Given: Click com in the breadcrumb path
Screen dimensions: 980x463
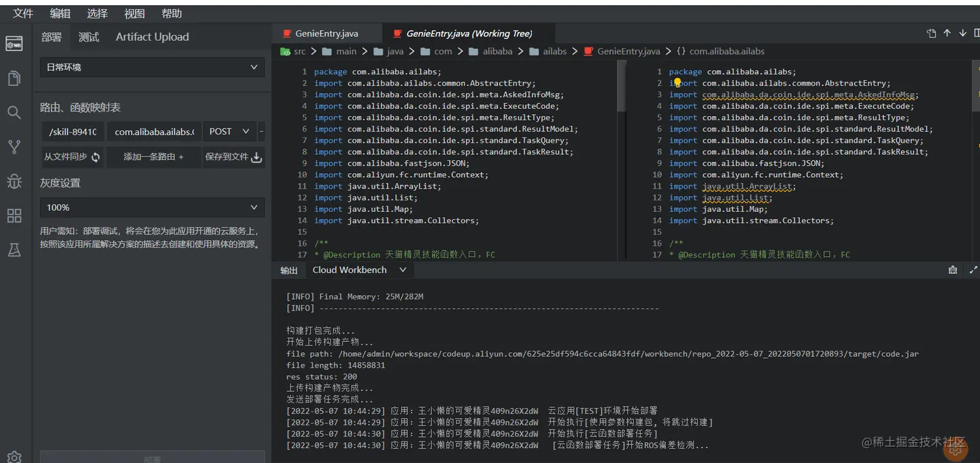Looking at the screenshot, I should [x=443, y=51].
